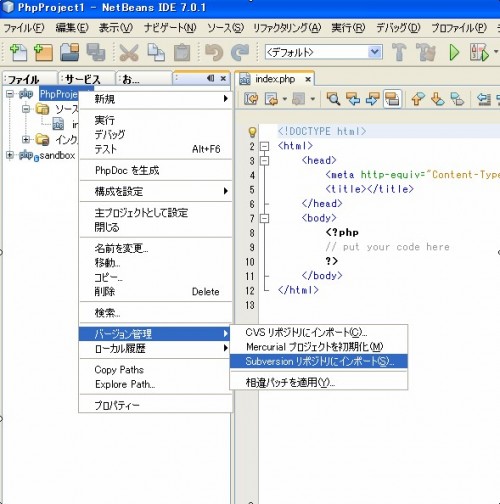Collapse the head code fold
The image size is (500, 504).
(x=265, y=161)
